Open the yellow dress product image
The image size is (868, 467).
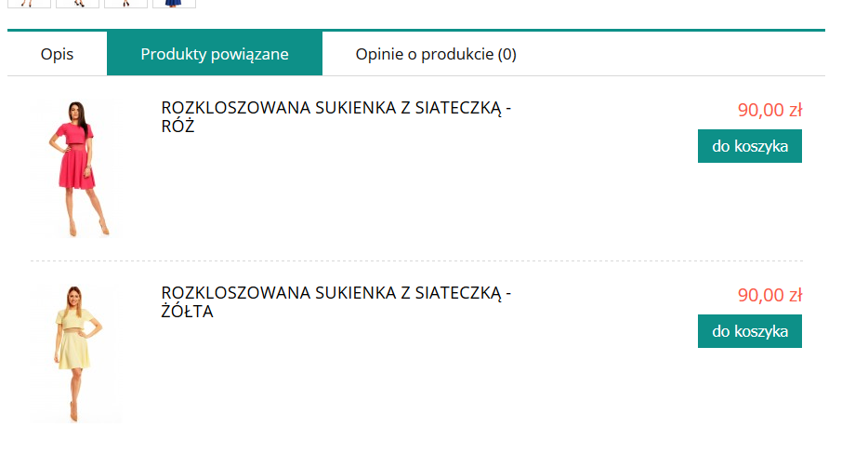coord(77,354)
